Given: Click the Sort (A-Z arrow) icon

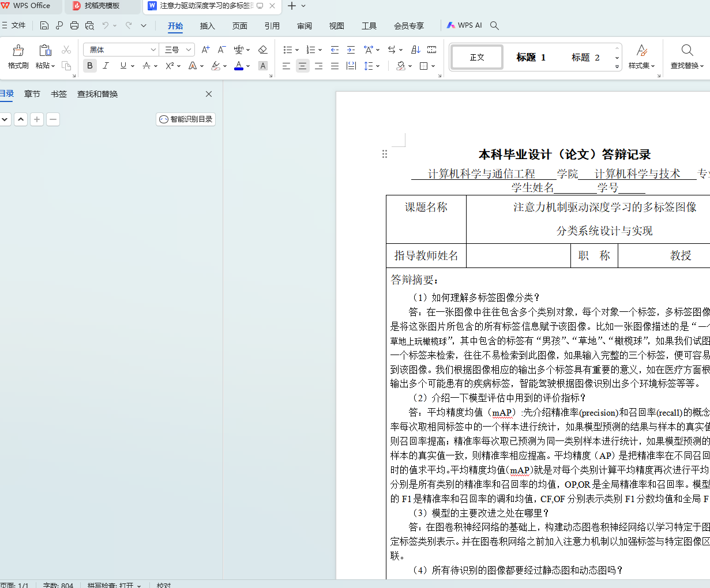Looking at the screenshot, I should point(416,50).
